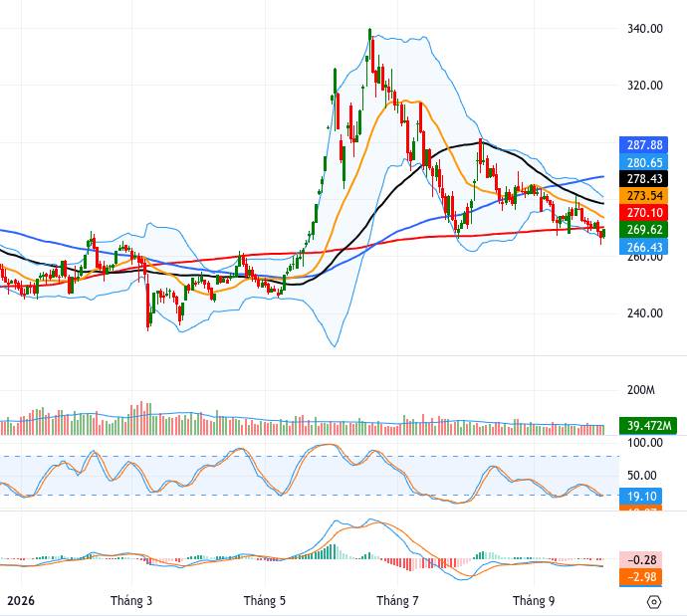Click the 2026 time axis label
The image size is (687, 616).
(x=21, y=600)
